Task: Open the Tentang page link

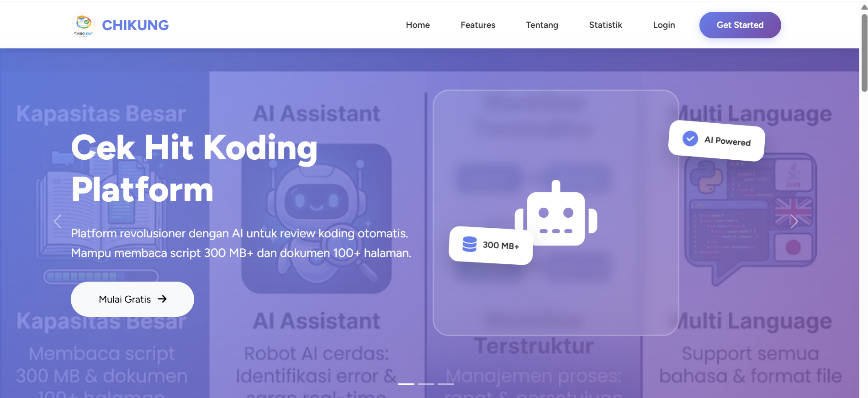Action: [542, 25]
